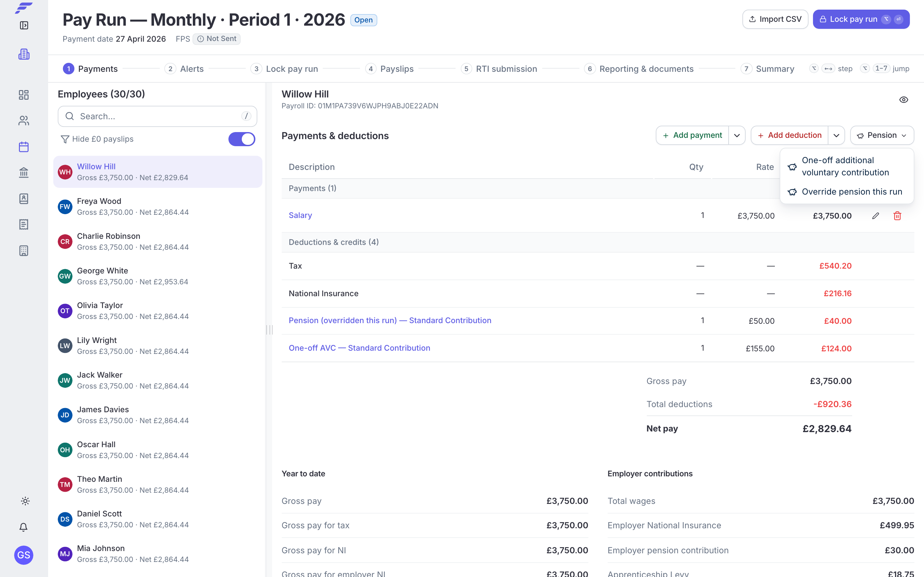The width and height of the screenshot is (924, 577).
Task: Switch theme using the sun icon
Action: pyautogui.click(x=25, y=501)
